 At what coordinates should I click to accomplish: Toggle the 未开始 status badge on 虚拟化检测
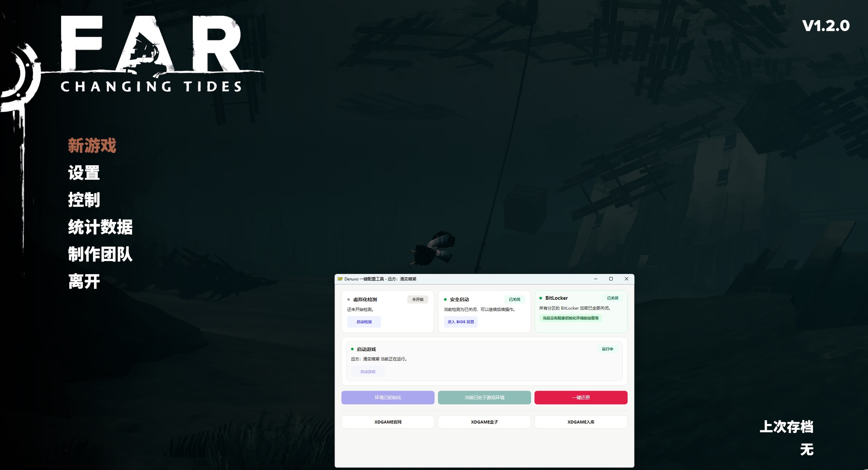418,299
